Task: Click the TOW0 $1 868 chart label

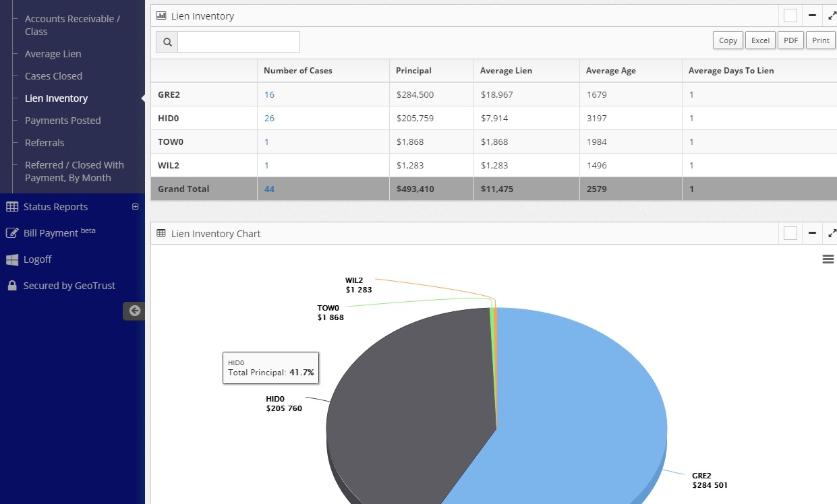Action: tap(330, 313)
